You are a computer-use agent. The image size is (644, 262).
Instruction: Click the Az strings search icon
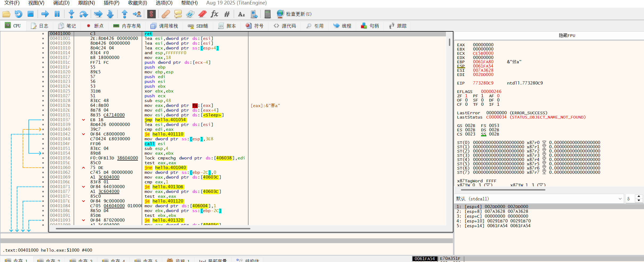click(x=241, y=14)
